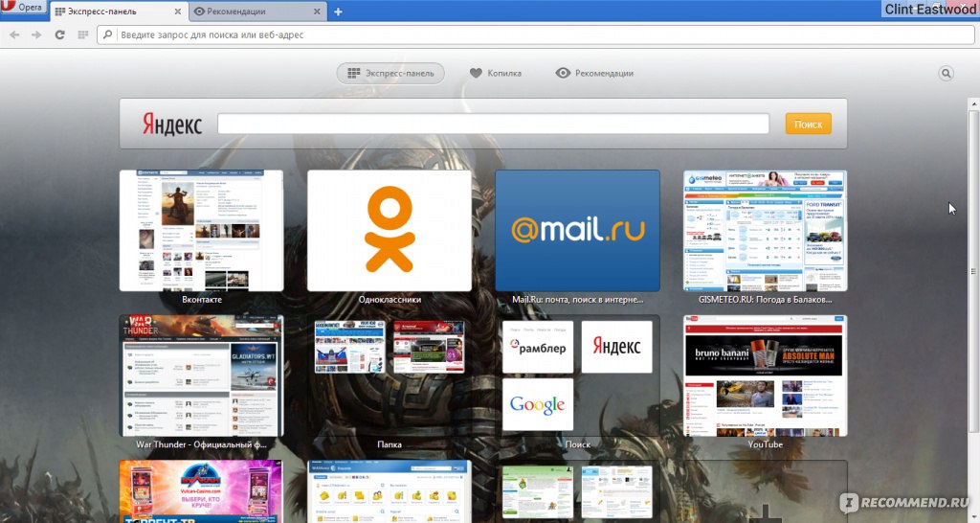The width and height of the screenshot is (980, 523).
Task: Open the Opera main menu button
Action: coord(23,8)
